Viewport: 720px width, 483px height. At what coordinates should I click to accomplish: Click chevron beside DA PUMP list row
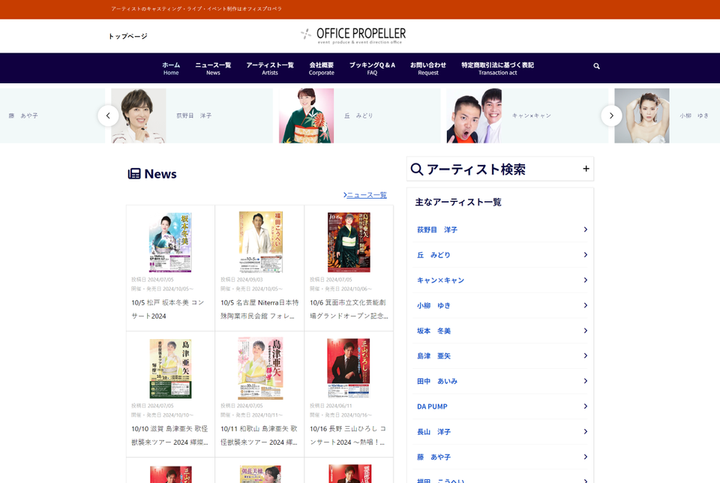click(x=585, y=406)
